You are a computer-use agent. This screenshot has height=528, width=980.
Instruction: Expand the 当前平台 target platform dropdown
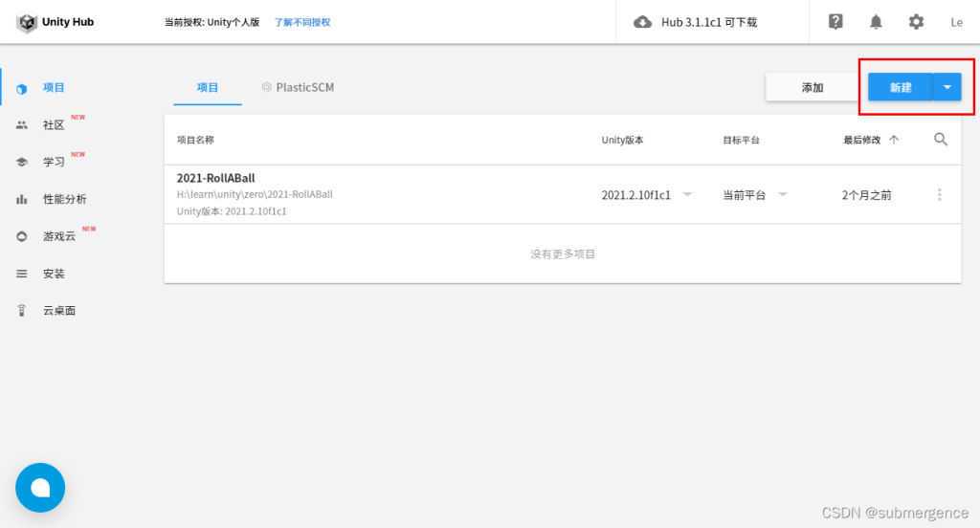782,195
